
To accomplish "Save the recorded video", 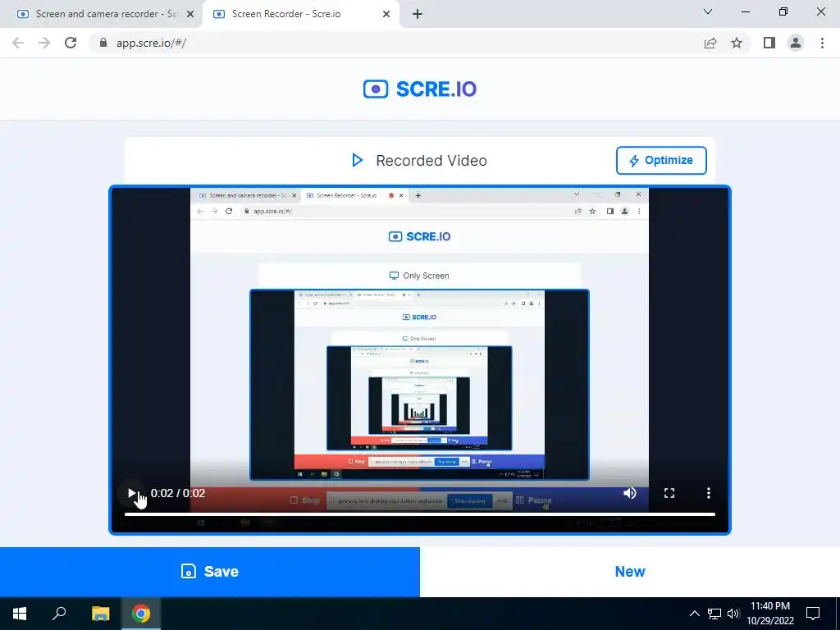I will coord(210,572).
